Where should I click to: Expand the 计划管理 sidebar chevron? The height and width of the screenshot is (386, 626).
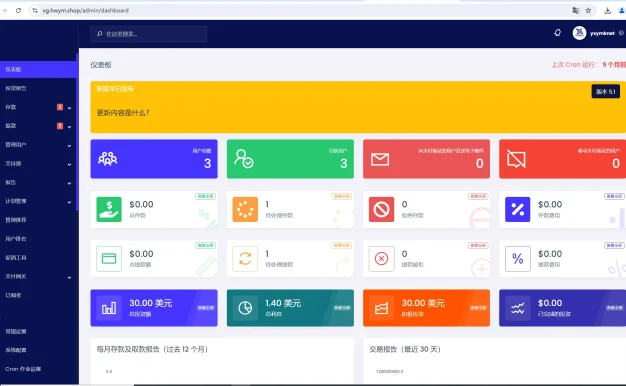[x=69, y=202]
